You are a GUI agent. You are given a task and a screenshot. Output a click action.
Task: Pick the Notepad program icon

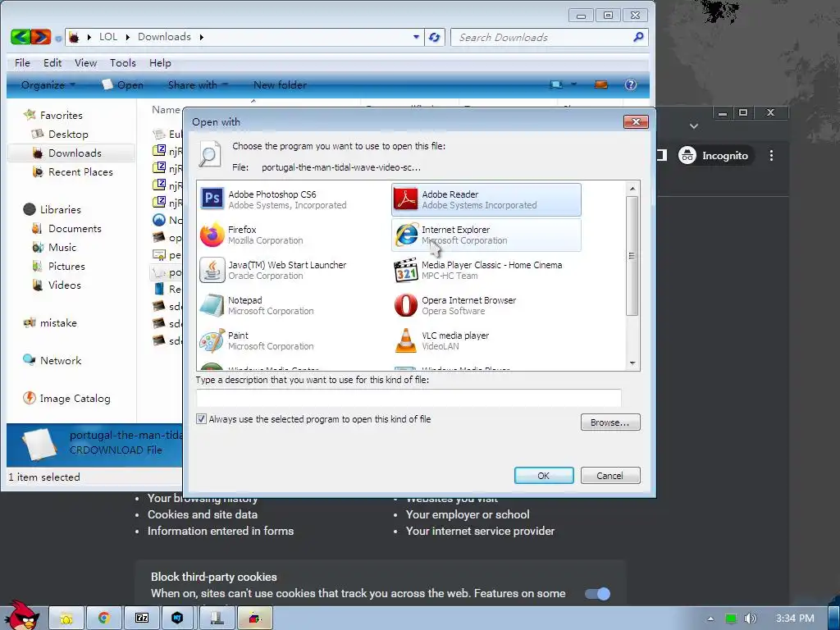(212, 305)
